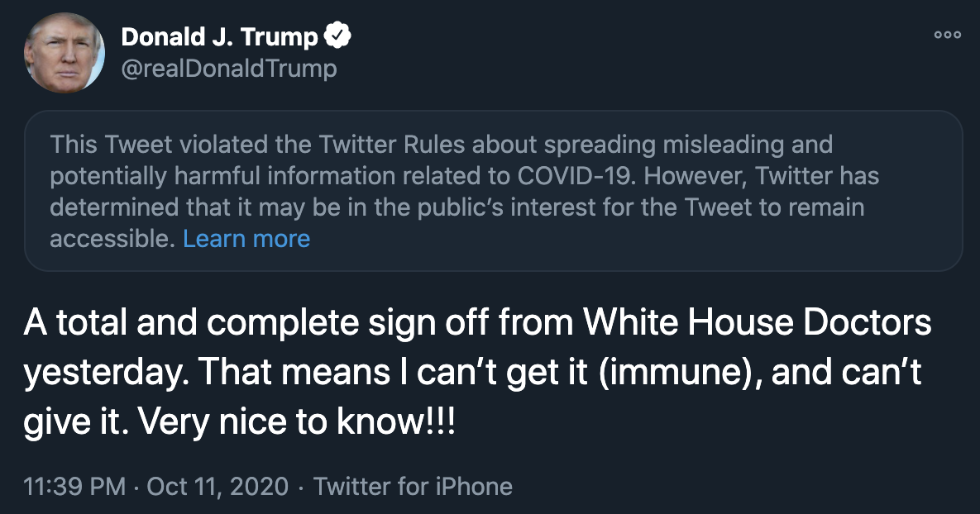Open Donald J. Trump's profile picture
980x514 pixels.
coord(65,53)
